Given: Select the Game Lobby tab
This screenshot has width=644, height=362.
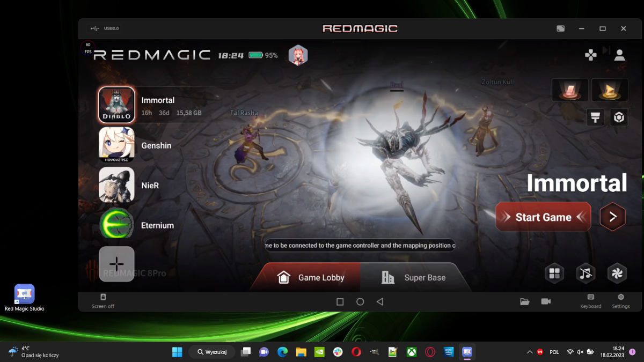Looking at the screenshot, I should tap(310, 277).
